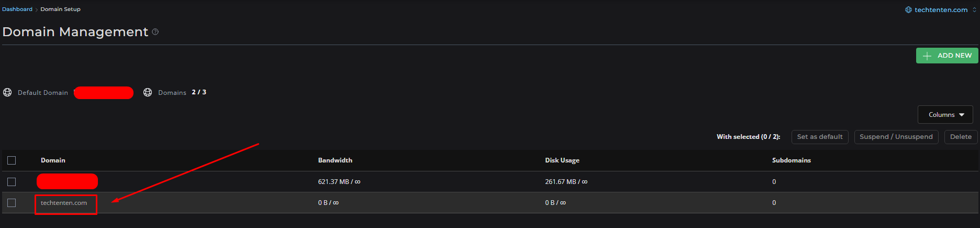Click the help icon beside Domain Management

(x=155, y=32)
